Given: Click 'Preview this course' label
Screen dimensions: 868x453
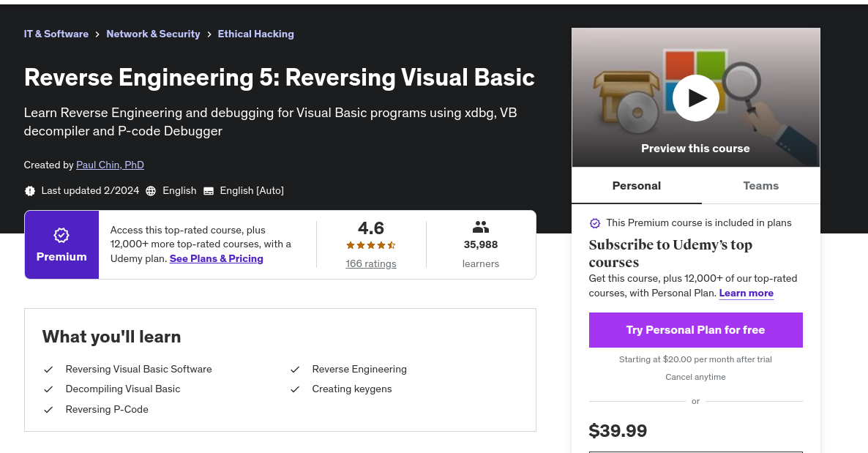Looking at the screenshot, I should point(695,149).
